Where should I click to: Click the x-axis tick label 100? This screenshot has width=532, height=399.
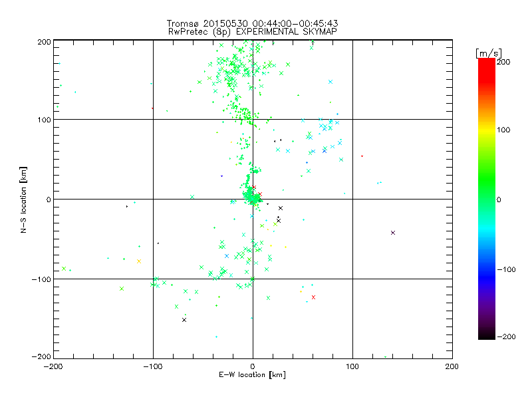point(352,366)
